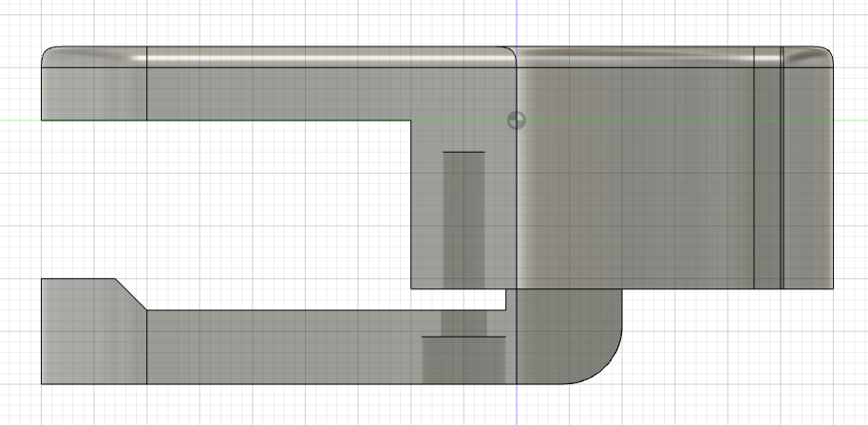Click the rounded top-left corner of the model
The width and height of the screenshot is (868, 425).
click(x=51, y=56)
